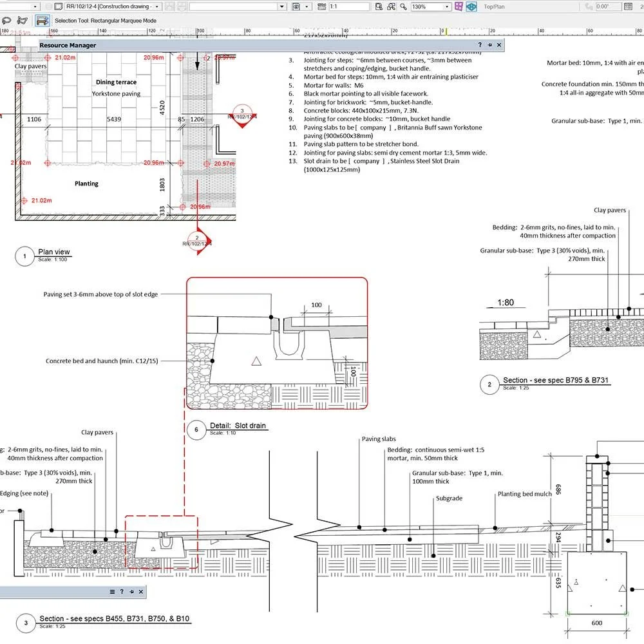Image resolution: width=644 pixels, height=644 pixels.
Task: Open dropdown at far top-left of View bar
Action: pos(35,6)
